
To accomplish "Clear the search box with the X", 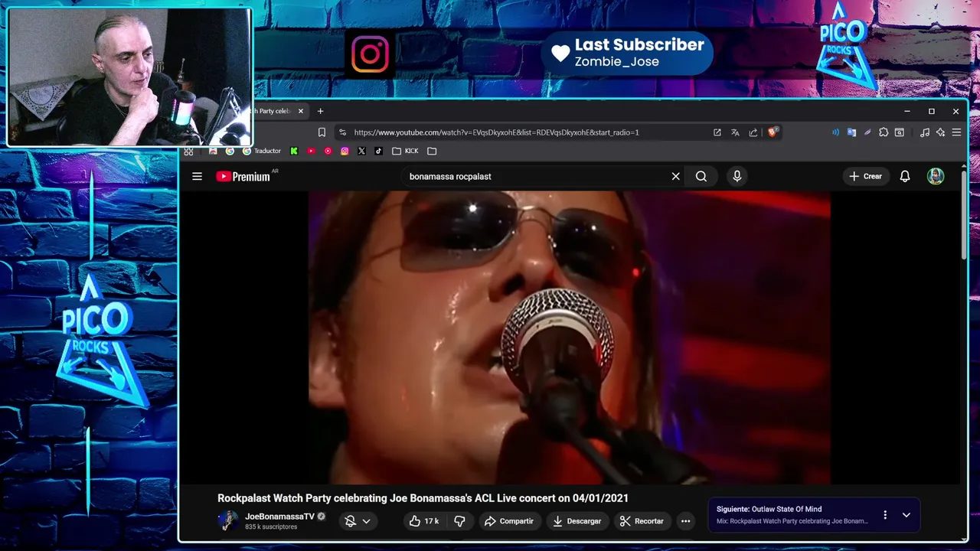I will click(x=675, y=176).
